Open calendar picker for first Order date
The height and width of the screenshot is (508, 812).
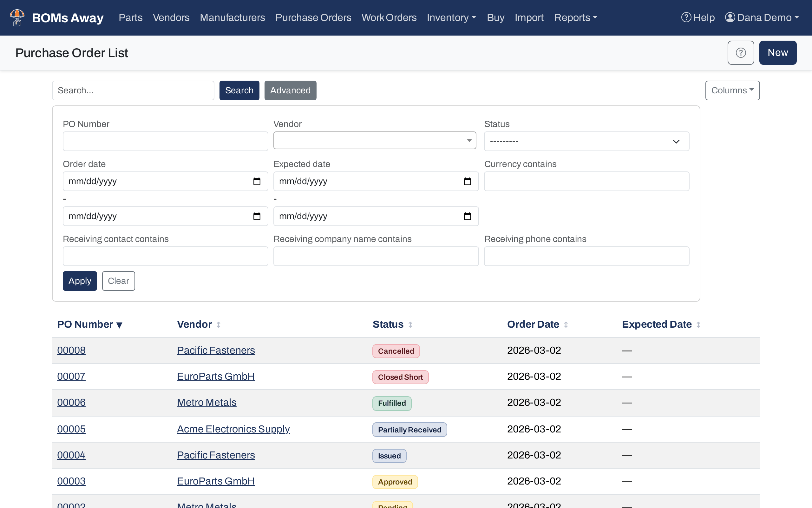[257, 181]
